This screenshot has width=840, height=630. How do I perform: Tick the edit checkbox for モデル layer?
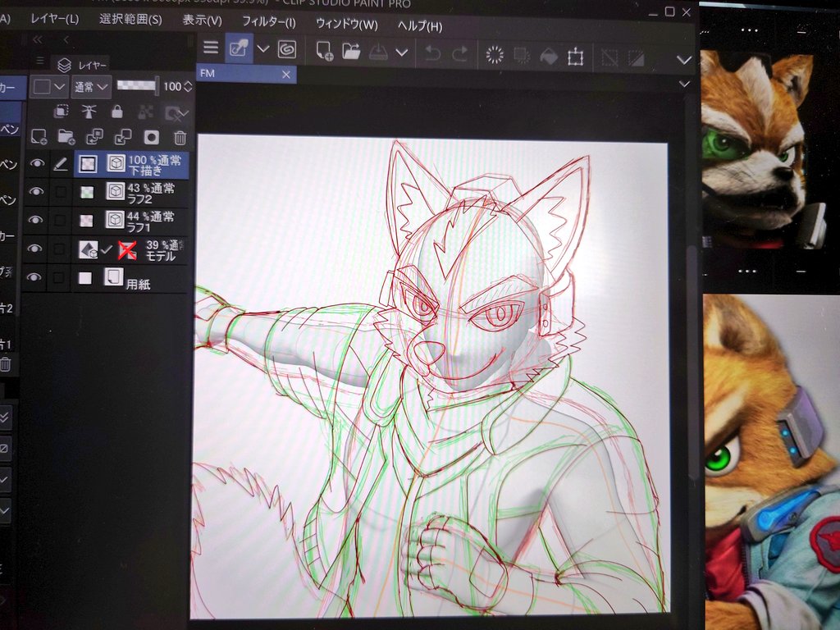coord(59,249)
